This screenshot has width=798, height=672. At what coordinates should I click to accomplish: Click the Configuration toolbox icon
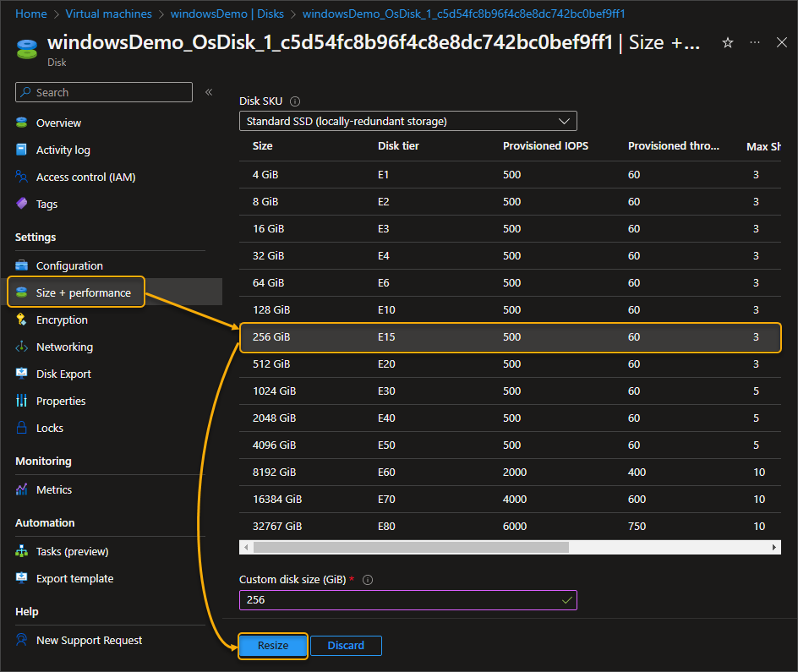[x=21, y=265]
